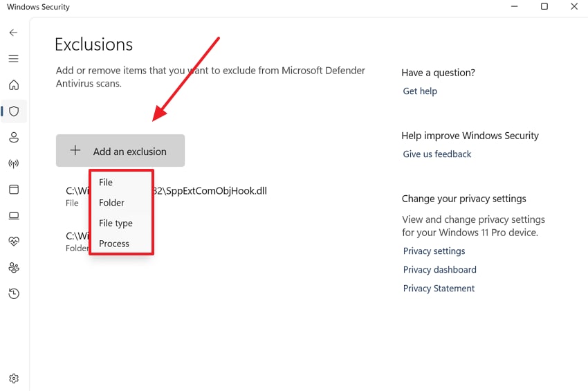Close the Windows Security window
This screenshot has width=588, height=391.
coord(574,6)
